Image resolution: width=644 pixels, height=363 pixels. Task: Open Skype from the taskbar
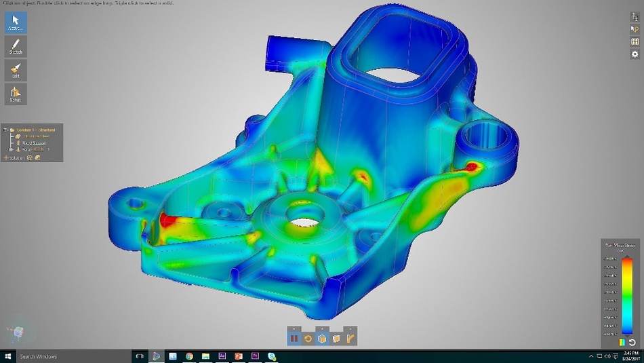point(271,356)
